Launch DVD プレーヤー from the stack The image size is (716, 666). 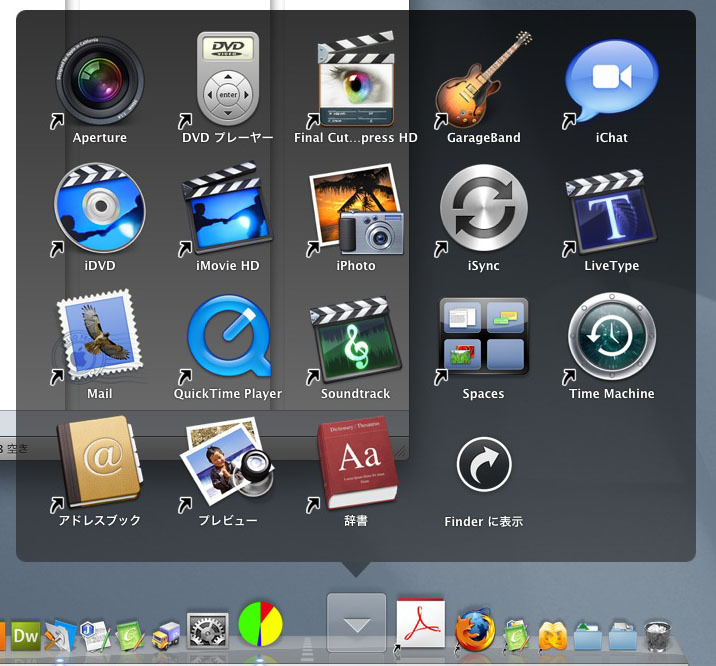[228, 79]
